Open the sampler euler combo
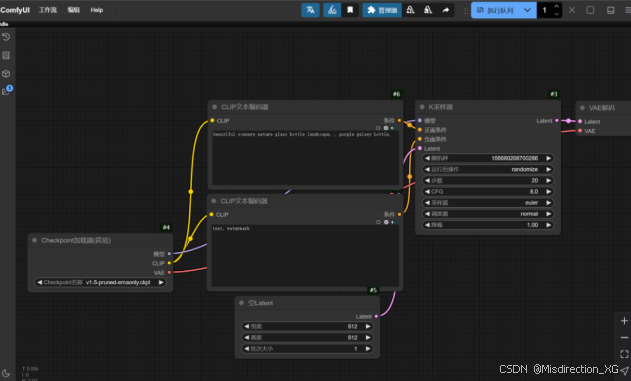This screenshot has height=381, width=631. [488, 203]
